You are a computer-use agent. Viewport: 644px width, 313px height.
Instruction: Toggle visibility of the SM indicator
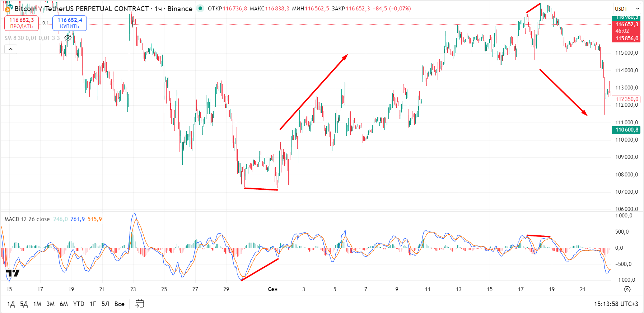pos(68,38)
